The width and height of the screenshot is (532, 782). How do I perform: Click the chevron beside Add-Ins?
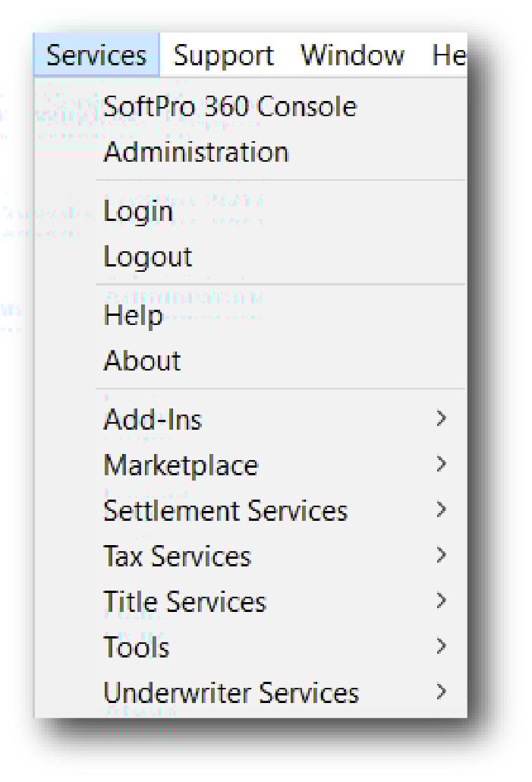(441, 418)
